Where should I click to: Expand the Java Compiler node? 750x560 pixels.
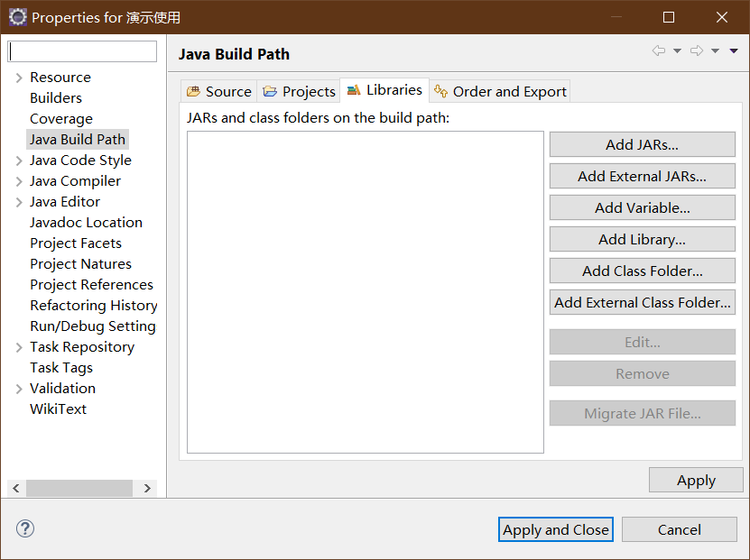click(19, 181)
